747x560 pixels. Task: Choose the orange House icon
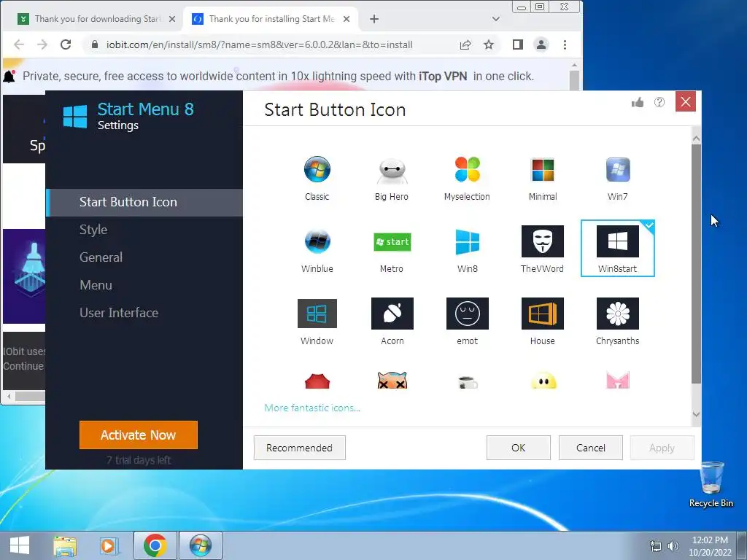[x=543, y=321]
